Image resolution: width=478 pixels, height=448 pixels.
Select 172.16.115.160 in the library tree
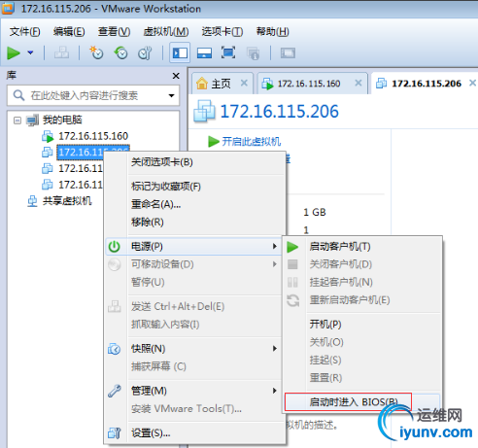(x=93, y=136)
